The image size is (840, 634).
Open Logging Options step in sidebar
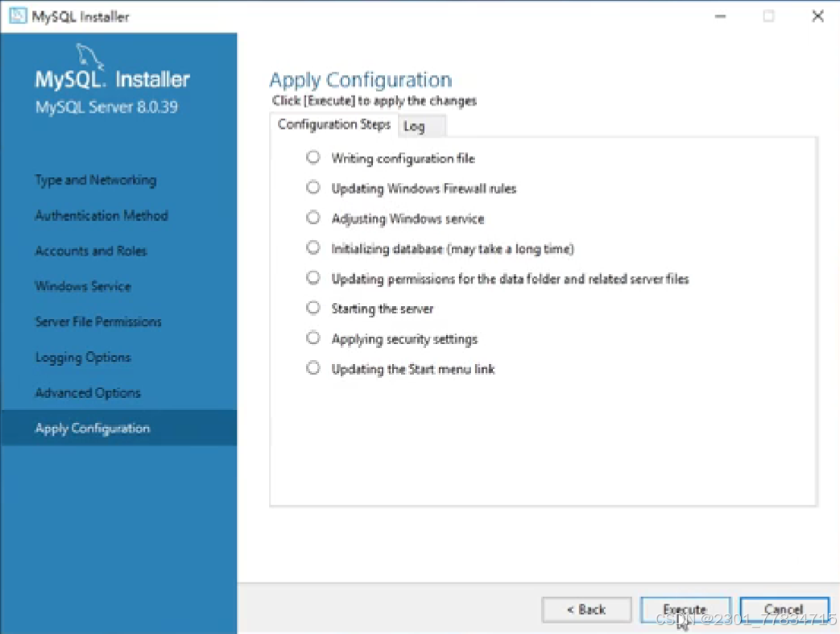pos(83,358)
